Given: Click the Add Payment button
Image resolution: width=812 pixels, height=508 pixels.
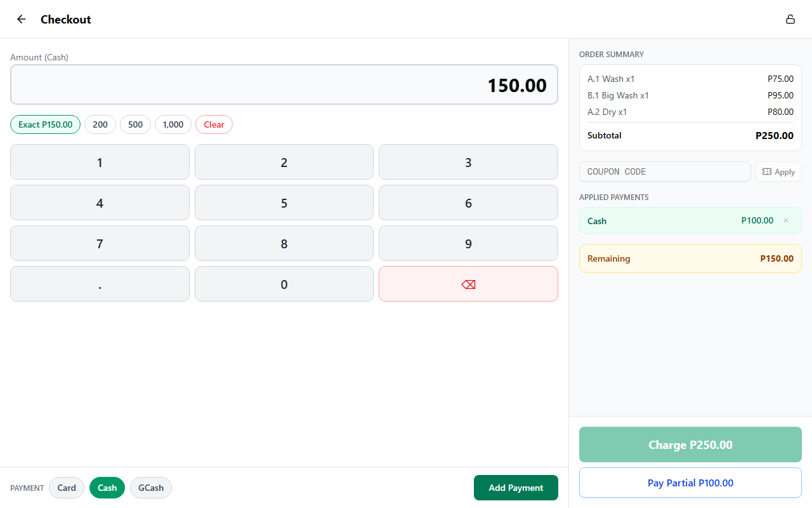Looking at the screenshot, I should click(x=516, y=488).
